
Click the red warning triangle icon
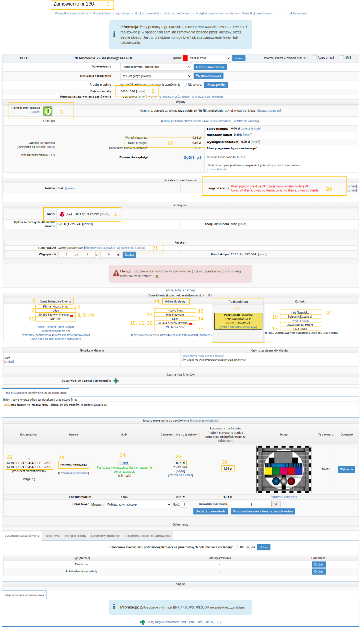pos(116,273)
